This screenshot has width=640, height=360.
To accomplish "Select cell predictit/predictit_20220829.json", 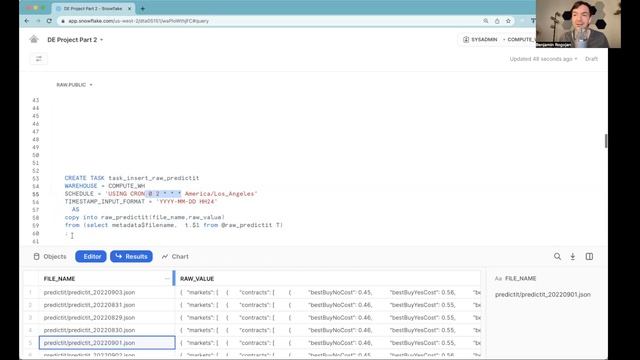I will pyautogui.click(x=107, y=318).
